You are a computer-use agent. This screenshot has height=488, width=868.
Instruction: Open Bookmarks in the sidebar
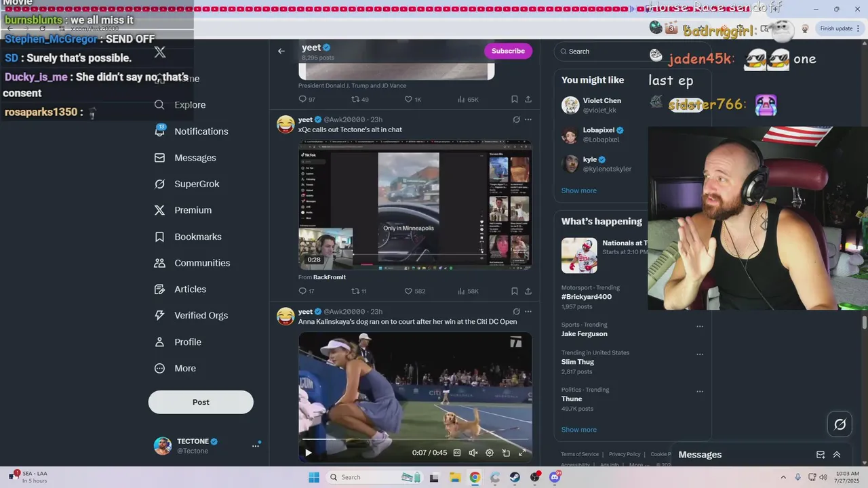tap(188, 237)
